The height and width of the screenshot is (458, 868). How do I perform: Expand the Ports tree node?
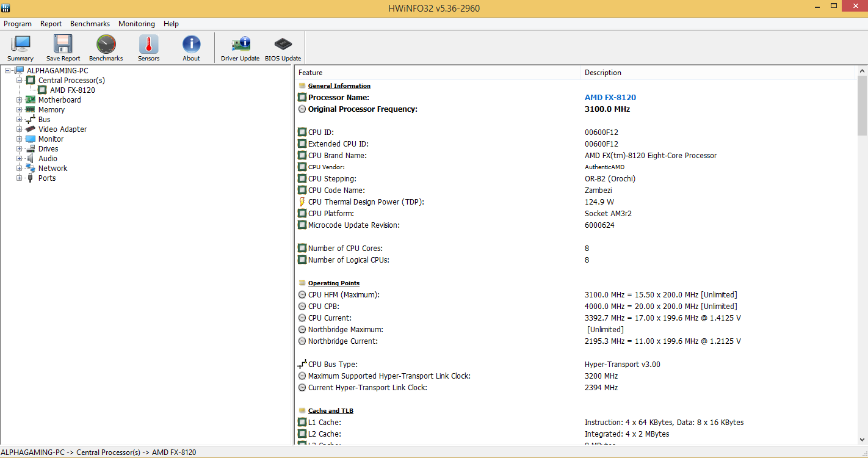[x=19, y=178]
